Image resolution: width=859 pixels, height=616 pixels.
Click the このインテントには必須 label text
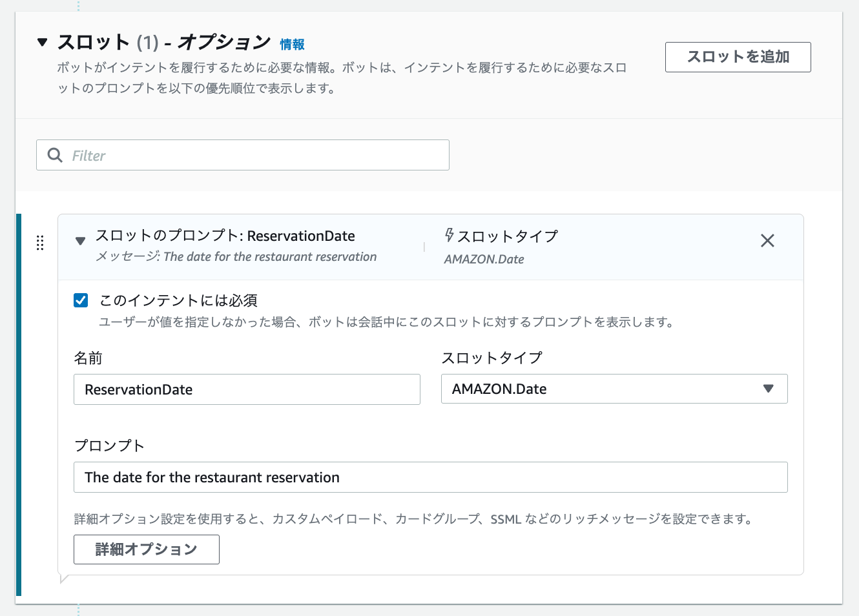pos(178,300)
